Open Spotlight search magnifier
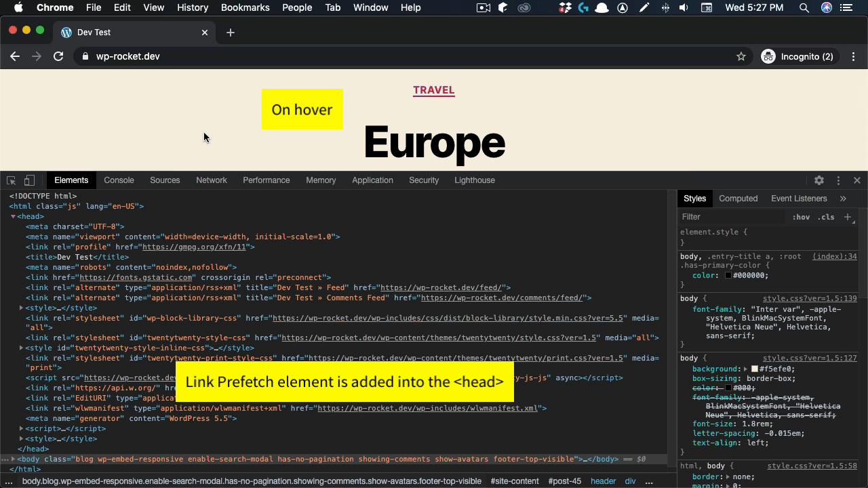The height and width of the screenshot is (488, 868). [x=804, y=7]
